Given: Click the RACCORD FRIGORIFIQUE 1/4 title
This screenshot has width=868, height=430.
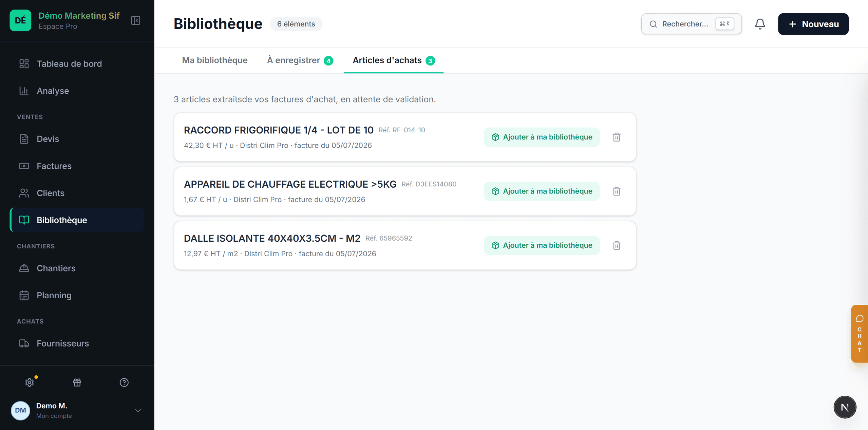Looking at the screenshot, I should (x=279, y=130).
